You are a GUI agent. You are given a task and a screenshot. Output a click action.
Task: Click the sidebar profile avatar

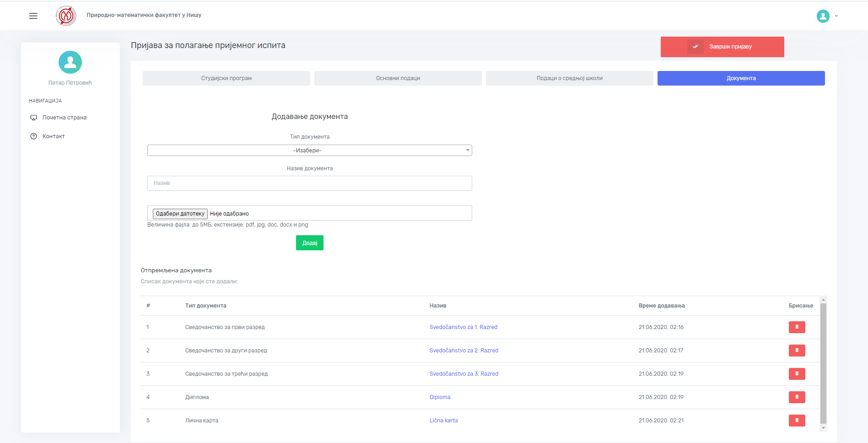tap(70, 62)
